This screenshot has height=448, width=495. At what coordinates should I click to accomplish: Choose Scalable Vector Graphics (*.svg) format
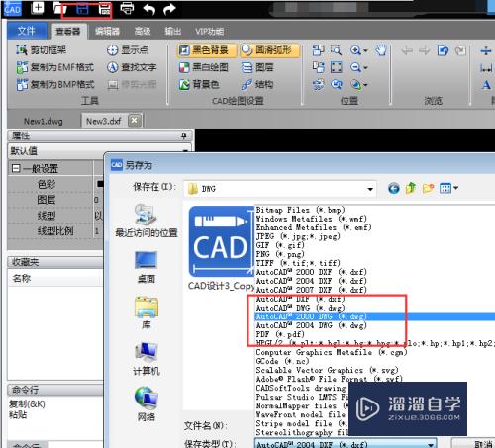(327, 370)
